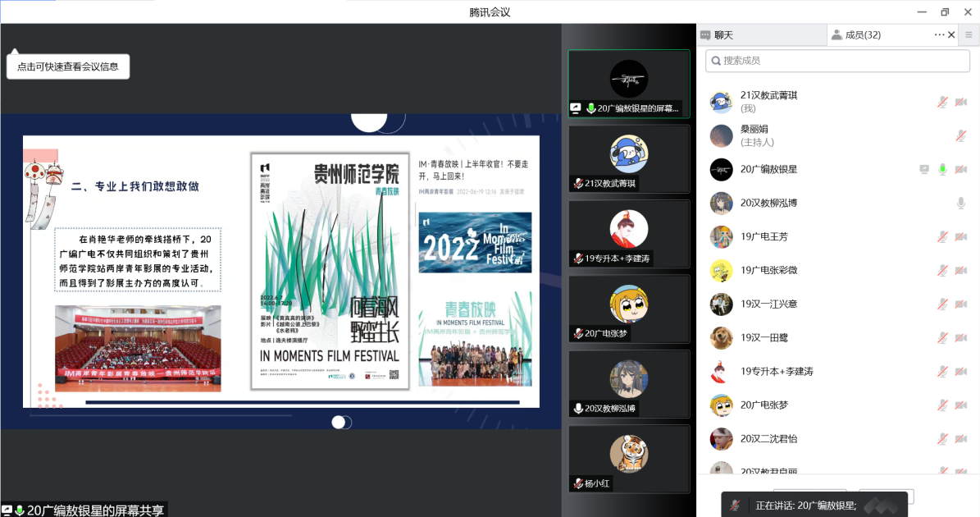
Task: Toggle microphone for 21汉教武菁琪 in member list
Action: click(943, 102)
